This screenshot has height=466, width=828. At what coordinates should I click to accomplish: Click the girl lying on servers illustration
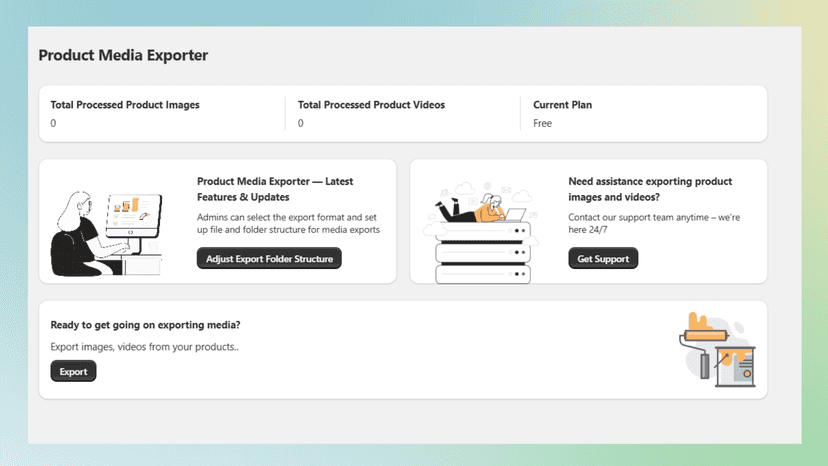click(481, 233)
